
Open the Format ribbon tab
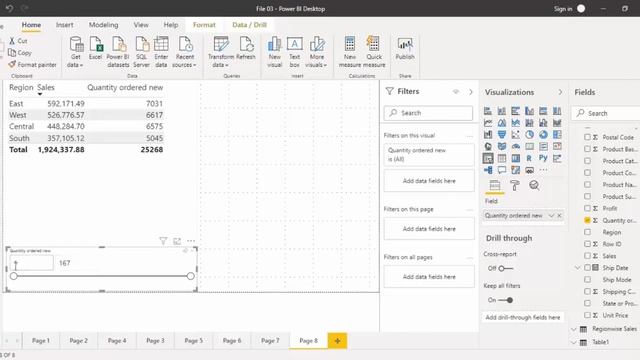204,25
